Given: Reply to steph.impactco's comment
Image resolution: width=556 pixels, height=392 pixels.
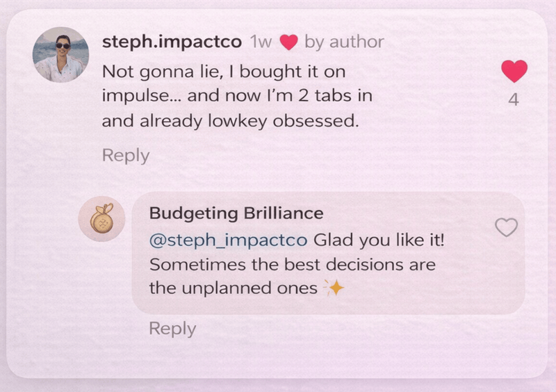Looking at the screenshot, I should click(126, 156).
